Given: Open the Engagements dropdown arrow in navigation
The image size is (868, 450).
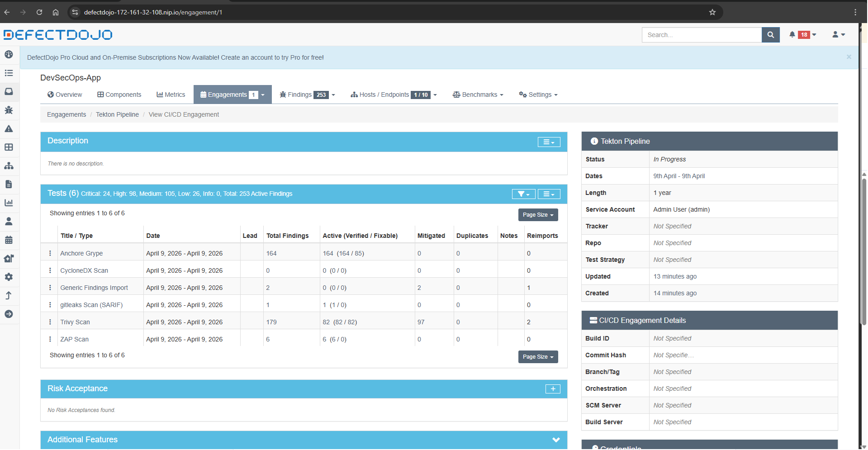Looking at the screenshot, I should pyautogui.click(x=263, y=95).
